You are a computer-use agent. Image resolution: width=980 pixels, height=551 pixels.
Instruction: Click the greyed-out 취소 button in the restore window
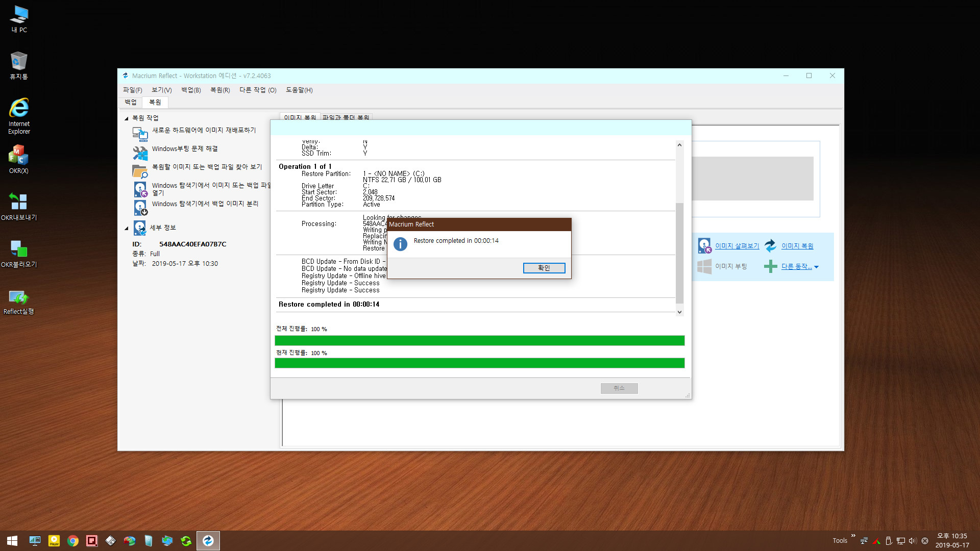tap(619, 388)
